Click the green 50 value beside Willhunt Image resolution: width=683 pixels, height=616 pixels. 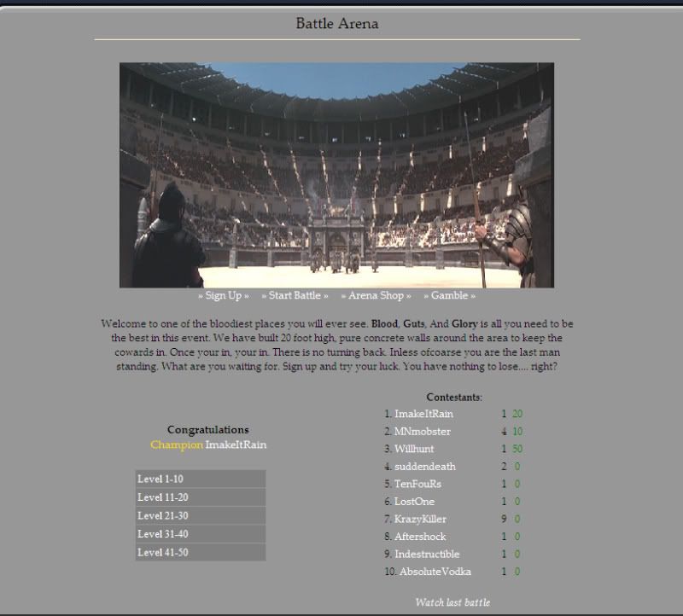tap(517, 449)
